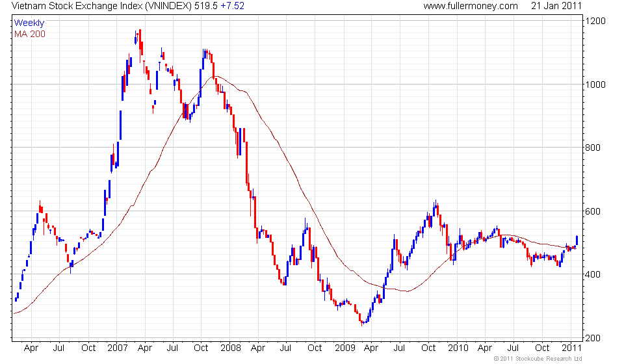Click the 'Oct' label just before 2008

(201, 348)
